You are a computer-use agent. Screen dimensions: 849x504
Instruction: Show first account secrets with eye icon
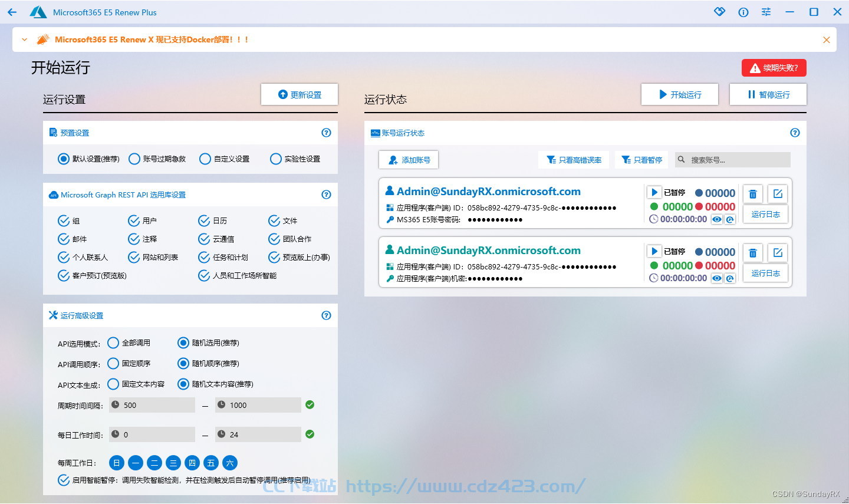tap(717, 219)
